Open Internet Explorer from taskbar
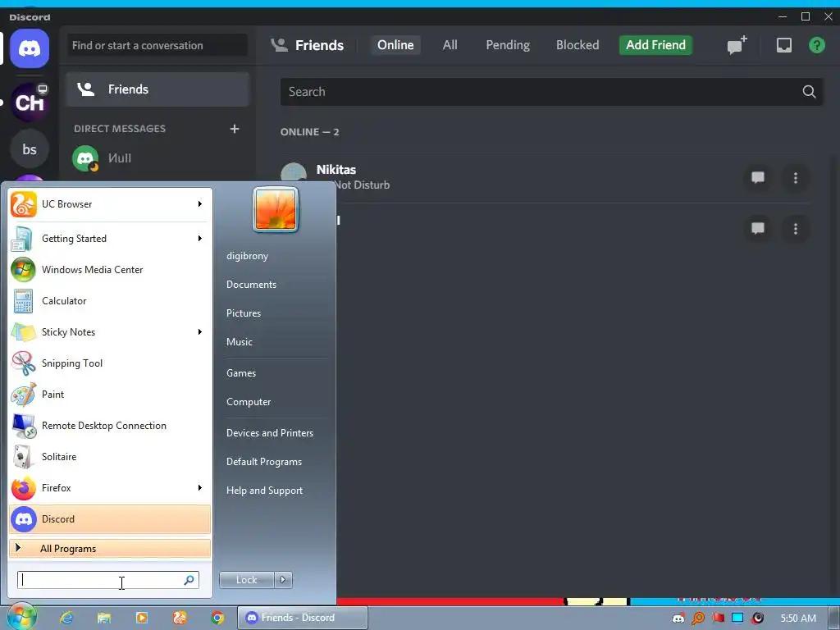This screenshot has height=630, width=840. [x=66, y=618]
